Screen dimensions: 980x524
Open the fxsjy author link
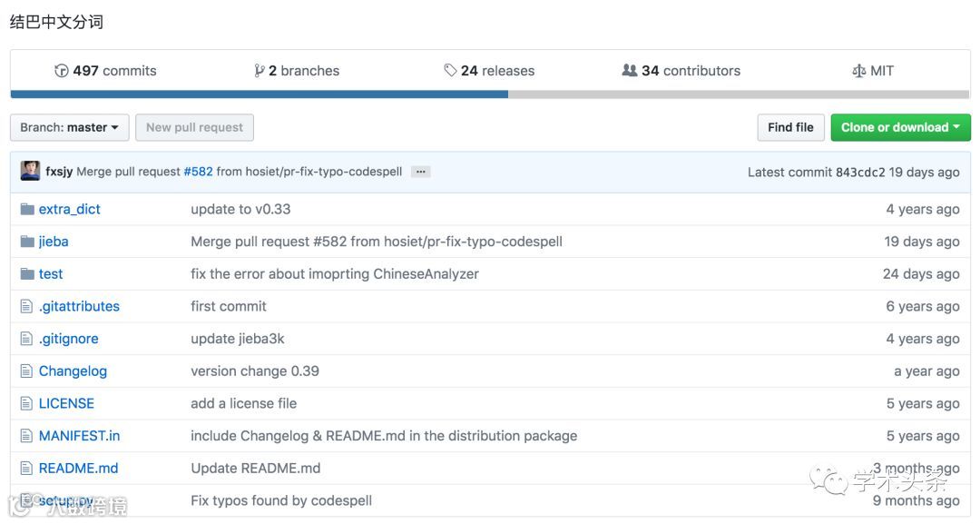59,172
